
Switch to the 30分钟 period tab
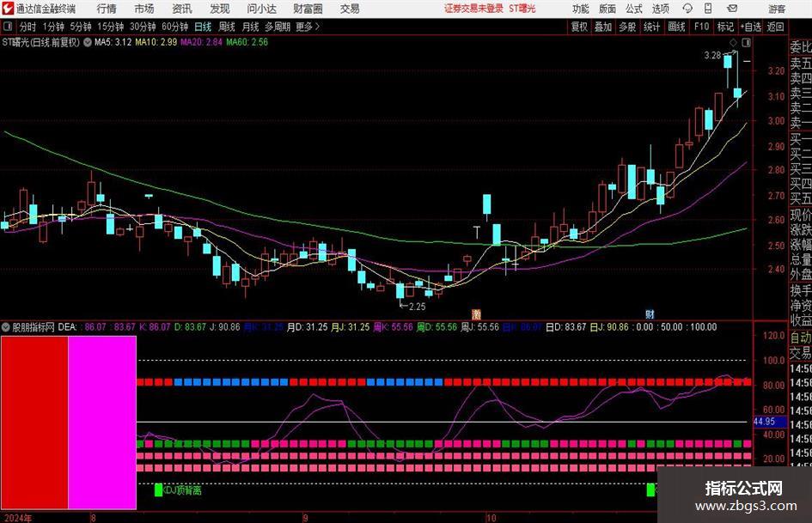pos(143,27)
